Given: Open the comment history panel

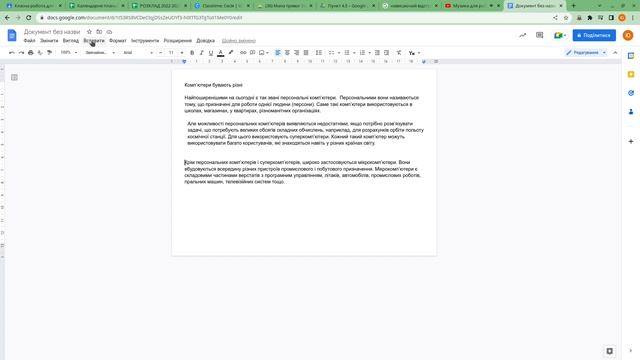Looking at the screenshot, I should pos(540,36).
